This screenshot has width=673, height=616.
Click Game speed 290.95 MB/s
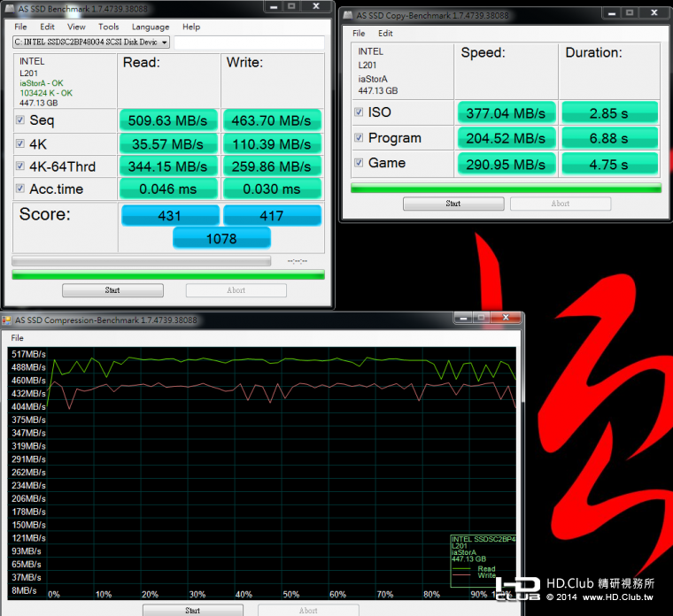pyautogui.click(x=507, y=165)
